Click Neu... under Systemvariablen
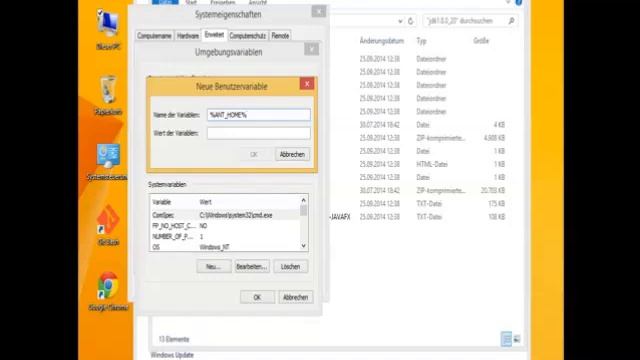The image size is (640, 360). [x=213, y=267]
